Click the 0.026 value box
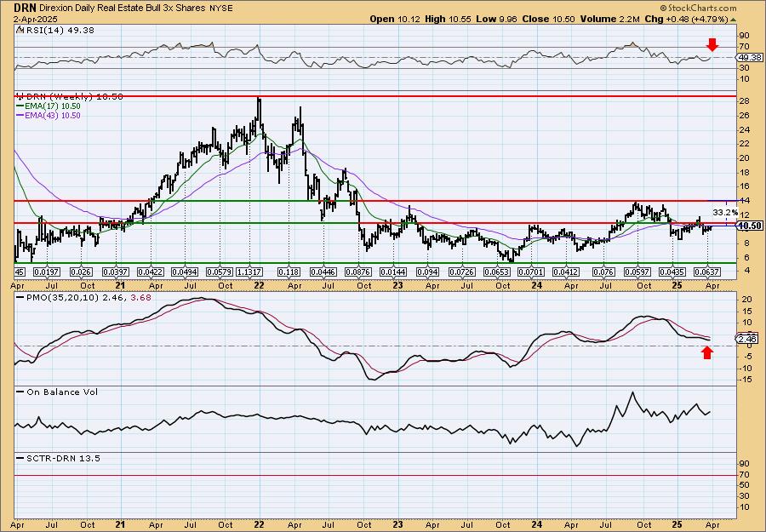Viewport: 766px width, 532px height. 81,272
